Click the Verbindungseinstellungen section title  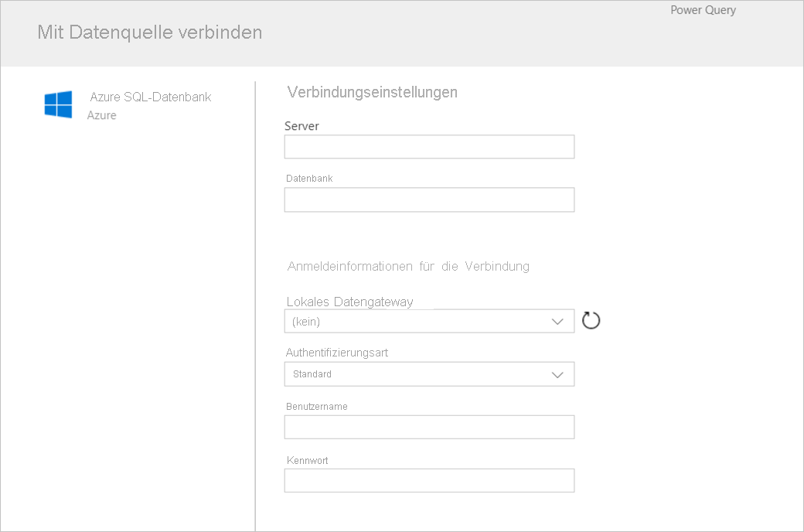[x=373, y=91]
